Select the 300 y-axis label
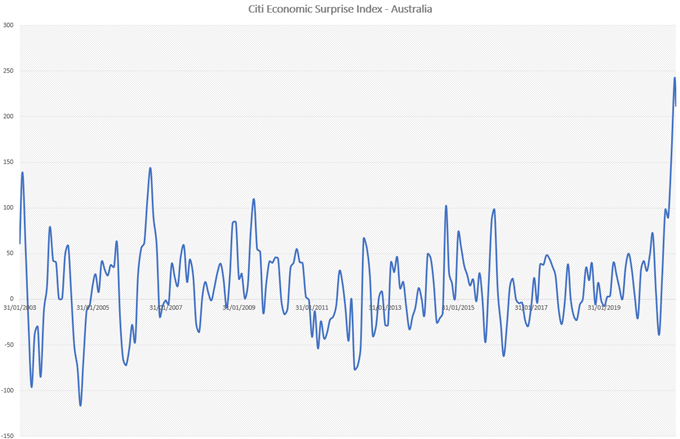The height and width of the screenshot is (439, 680). [8, 25]
